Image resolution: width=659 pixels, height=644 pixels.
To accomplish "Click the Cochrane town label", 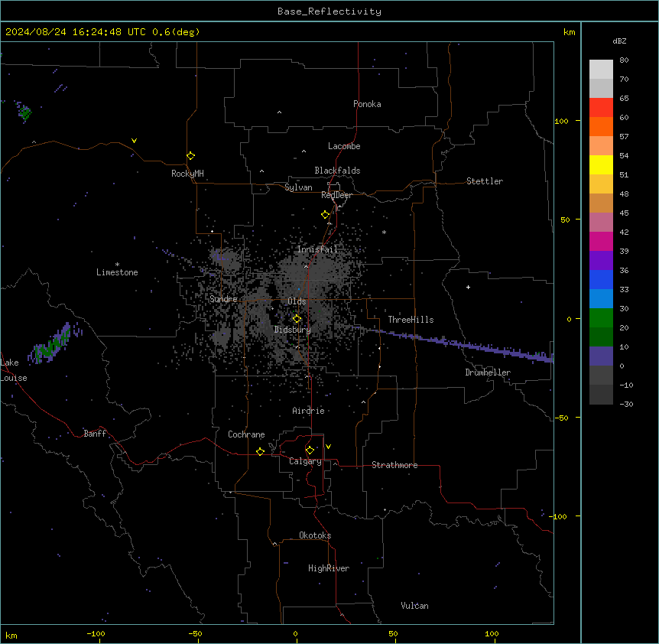I will [x=246, y=434].
